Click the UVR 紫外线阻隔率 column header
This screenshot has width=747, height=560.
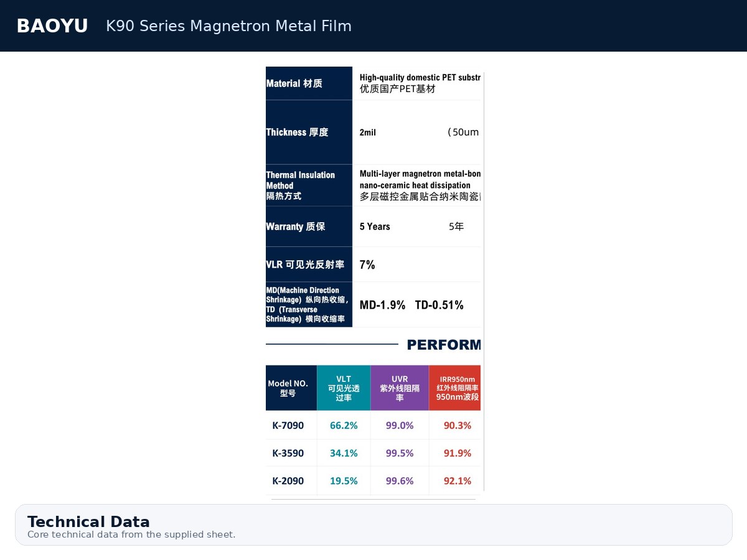click(400, 388)
